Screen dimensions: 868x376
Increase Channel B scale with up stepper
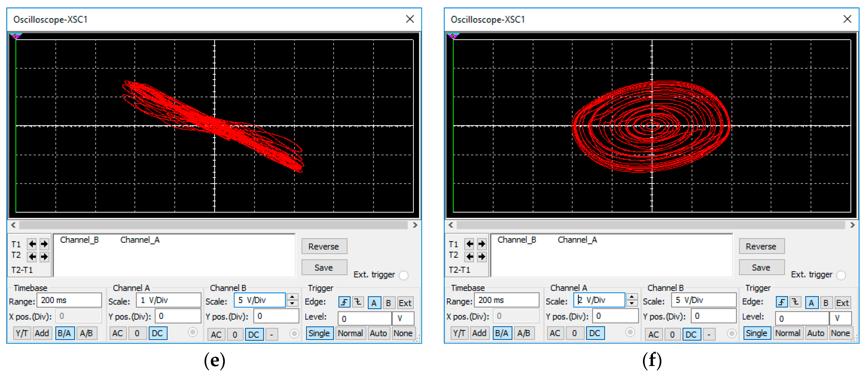coord(293,297)
